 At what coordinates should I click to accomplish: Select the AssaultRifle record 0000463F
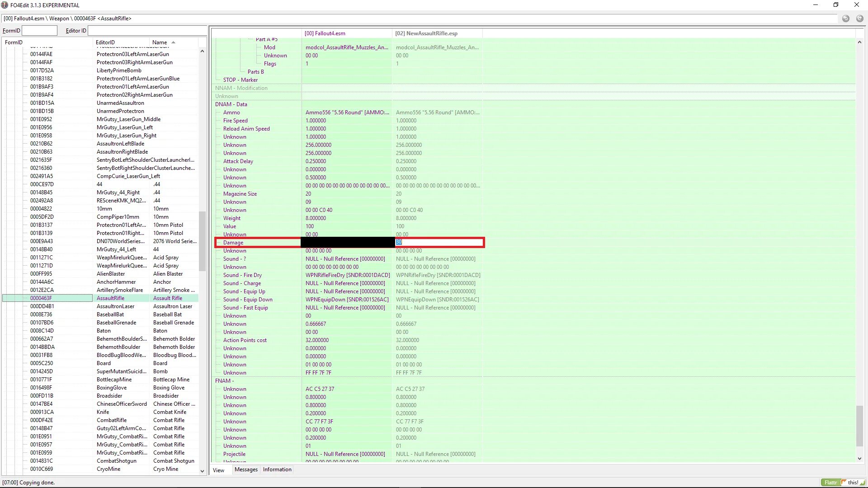[100, 298]
